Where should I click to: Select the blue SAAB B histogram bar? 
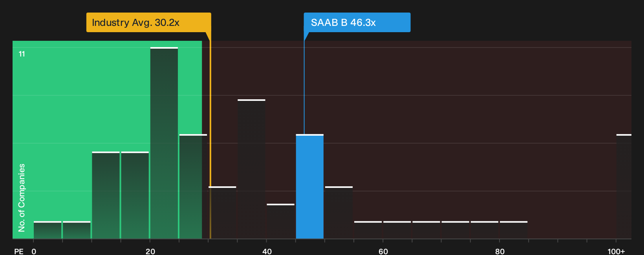click(x=310, y=186)
